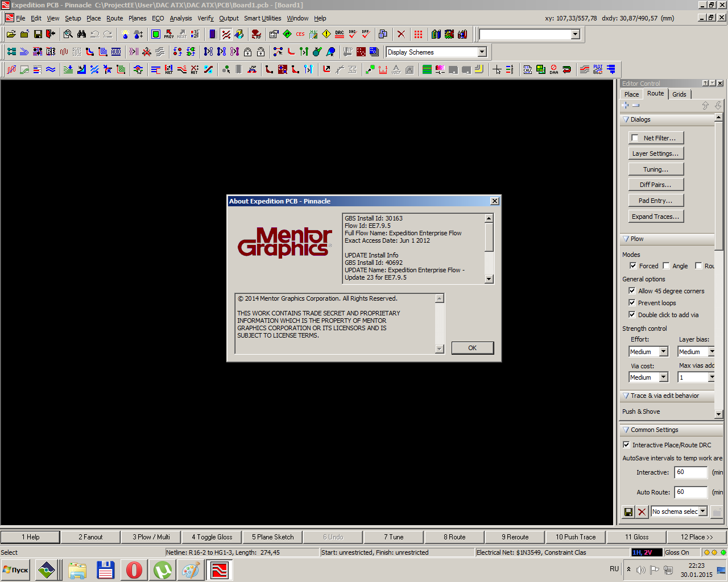Click the Save floppy disk toolbar icon
This screenshot has height=582, width=728.
click(x=38, y=34)
